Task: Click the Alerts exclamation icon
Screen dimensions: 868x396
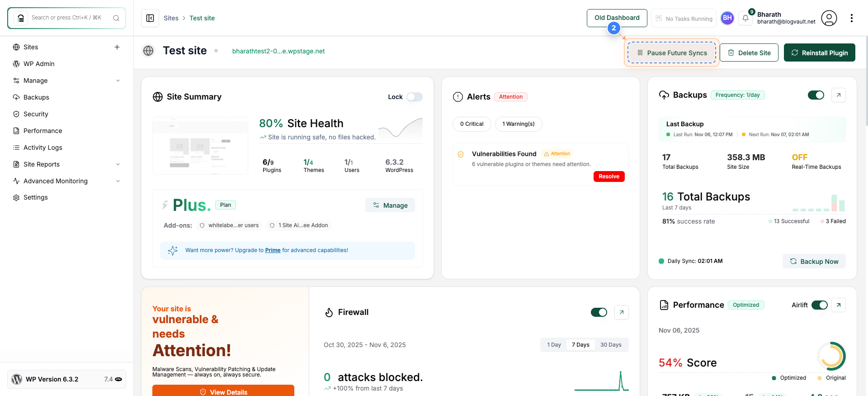Action: [x=458, y=97]
